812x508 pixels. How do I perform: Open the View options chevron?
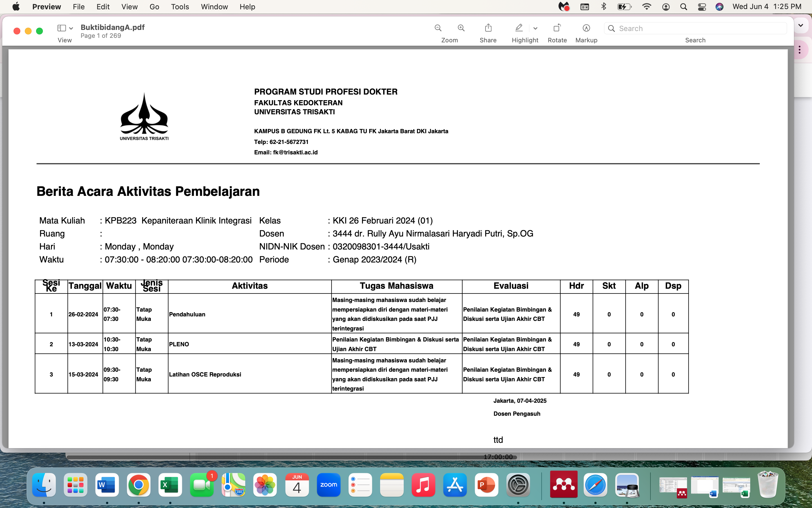71,29
